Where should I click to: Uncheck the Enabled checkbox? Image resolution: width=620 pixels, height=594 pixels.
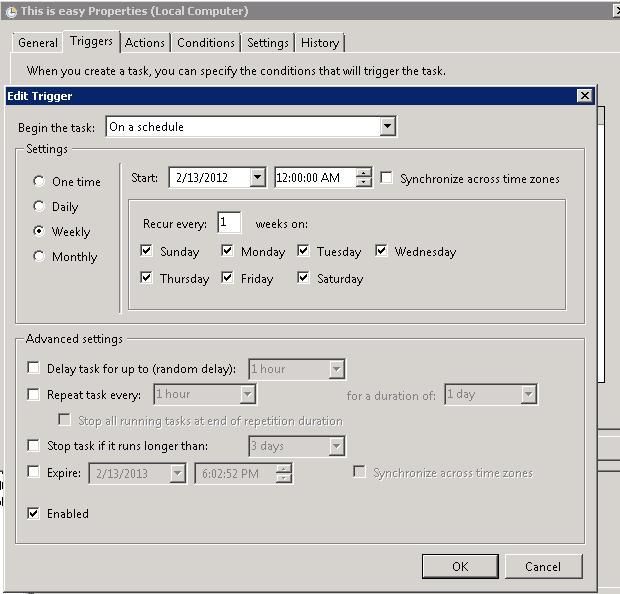tap(34, 513)
